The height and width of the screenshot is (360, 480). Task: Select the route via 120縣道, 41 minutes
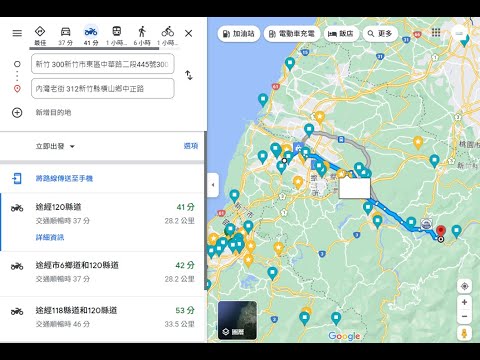[102, 222]
